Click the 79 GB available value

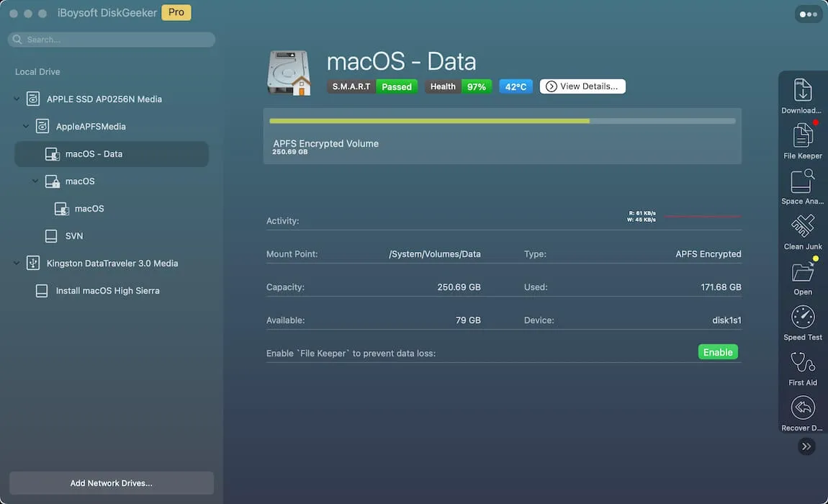pyautogui.click(x=468, y=320)
